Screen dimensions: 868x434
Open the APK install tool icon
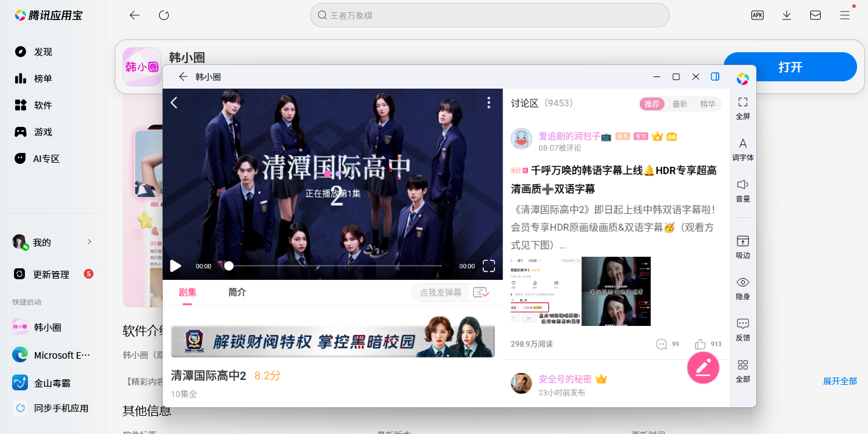point(758,15)
